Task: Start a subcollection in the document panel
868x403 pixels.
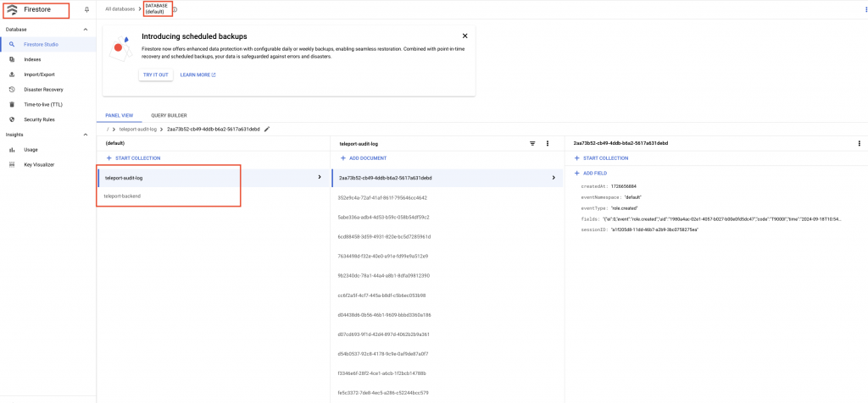Action: pyautogui.click(x=601, y=158)
